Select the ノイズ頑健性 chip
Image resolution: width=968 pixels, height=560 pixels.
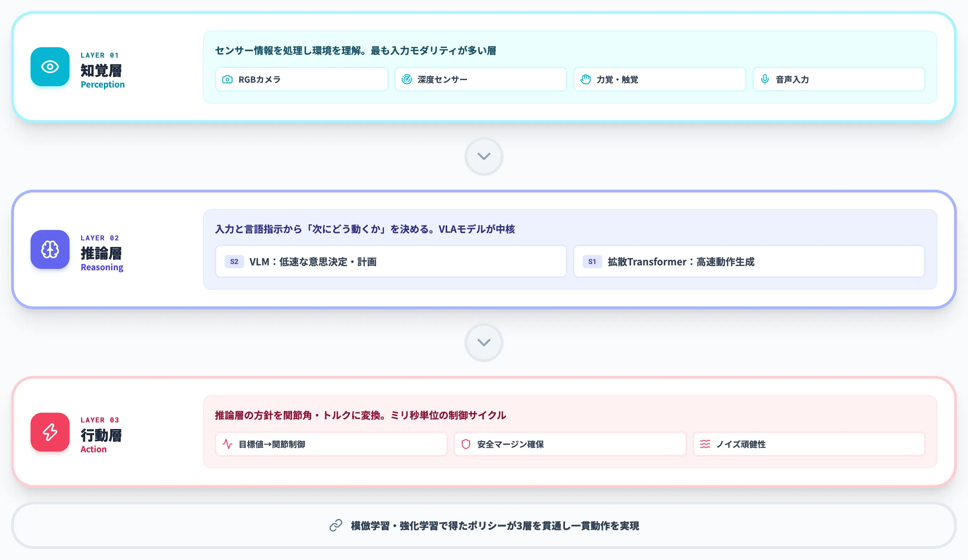click(809, 444)
